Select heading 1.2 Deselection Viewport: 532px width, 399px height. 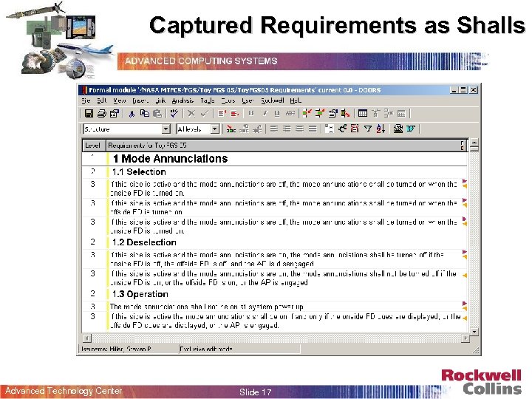(144, 242)
